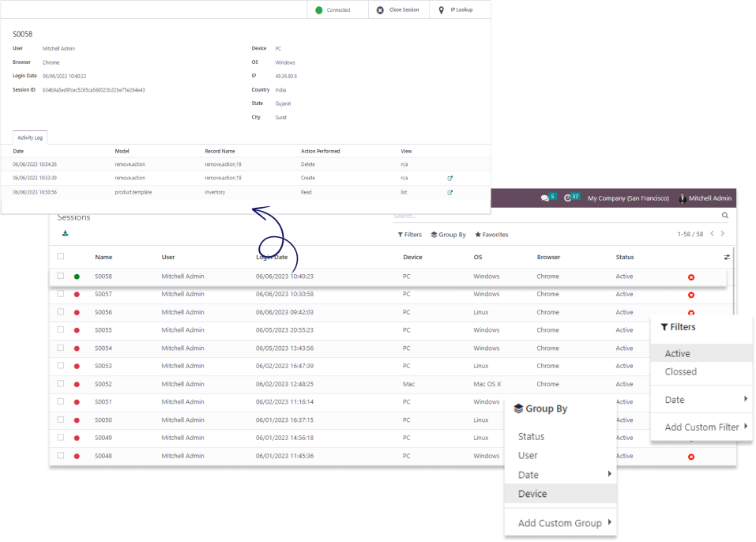Open the Group By dropdown in toolbar

point(448,235)
